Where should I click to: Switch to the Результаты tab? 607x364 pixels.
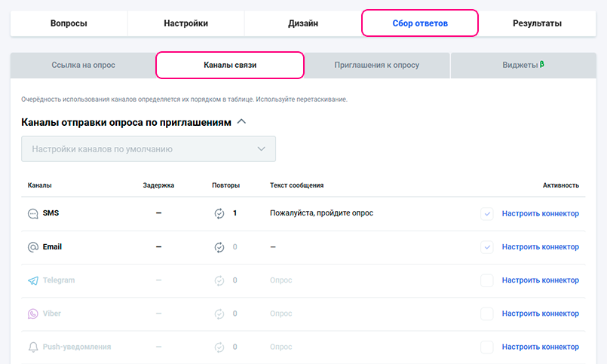tap(537, 23)
